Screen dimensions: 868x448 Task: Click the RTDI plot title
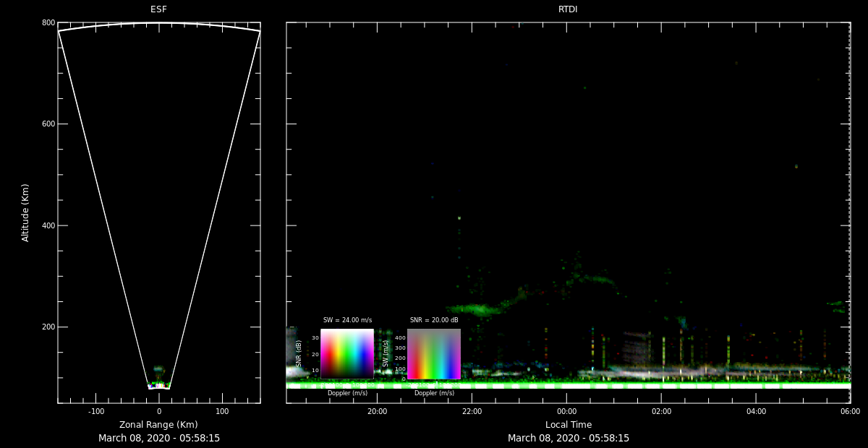coord(568,9)
